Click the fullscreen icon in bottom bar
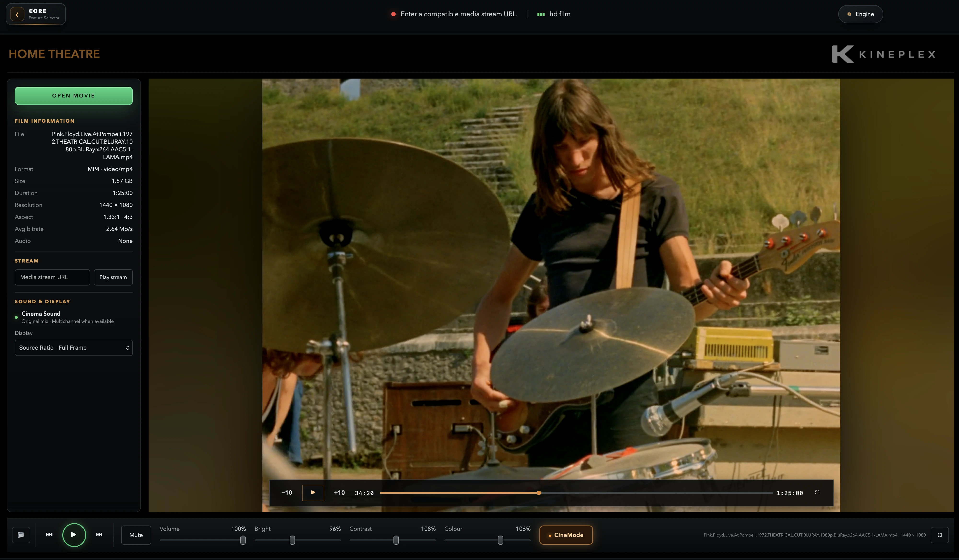 (939, 535)
